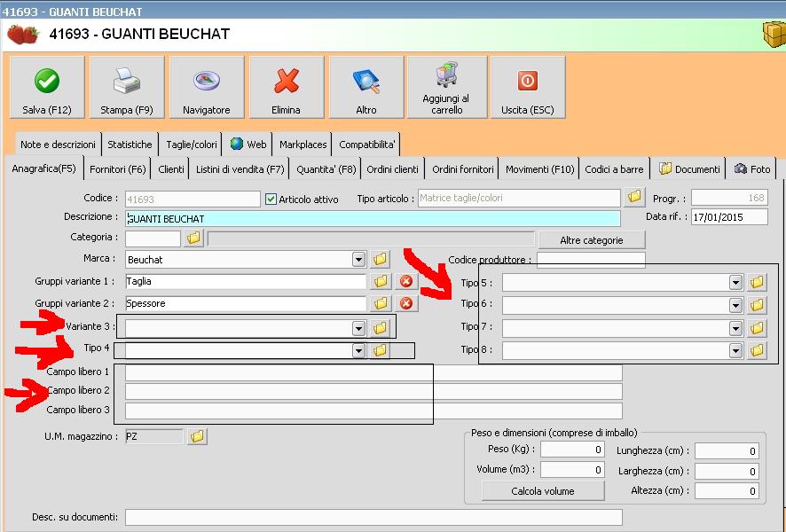This screenshot has height=532, width=786.
Task: Click the Codice produttore input field
Action: click(591, 260)
